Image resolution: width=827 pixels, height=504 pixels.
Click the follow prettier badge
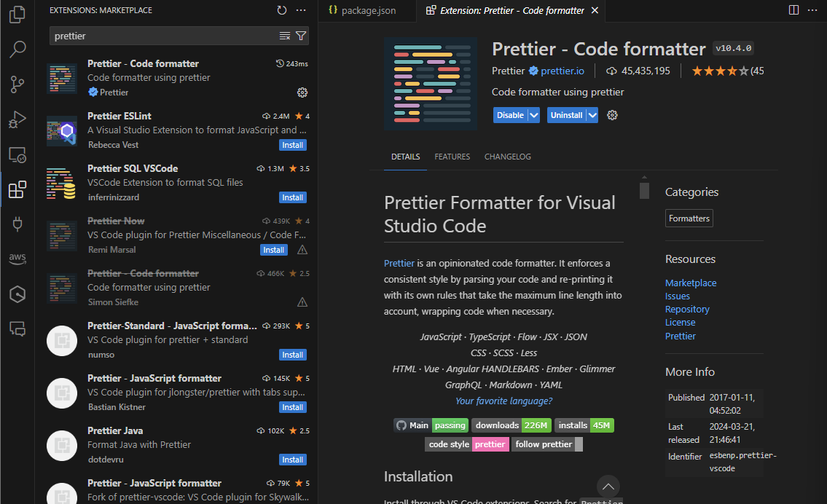click(547, 444)
